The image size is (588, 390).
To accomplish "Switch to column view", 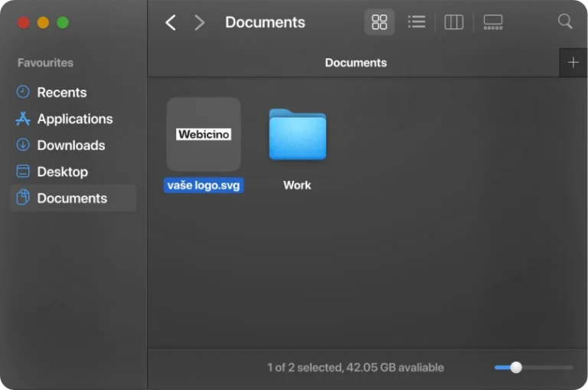I will [x=454, y=22].
